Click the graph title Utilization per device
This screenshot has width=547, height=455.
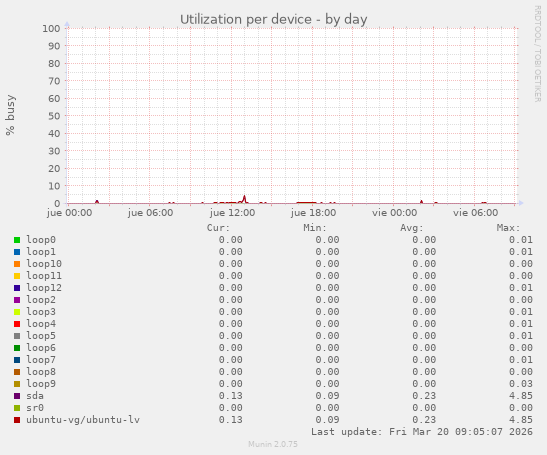pyautogui.click(x=274, y=19)
